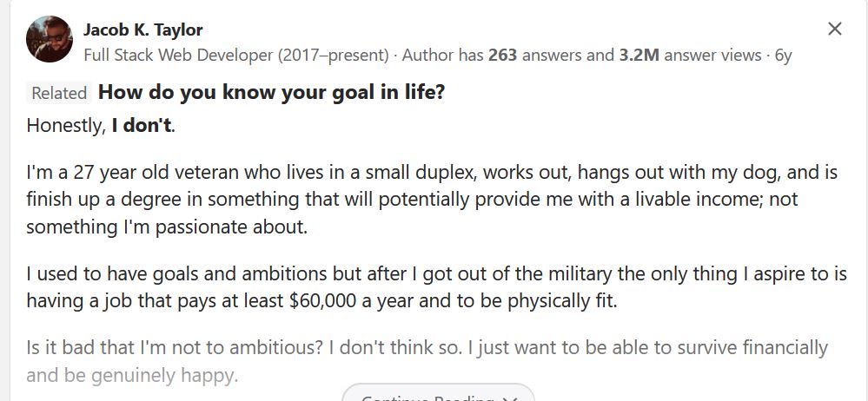Click the Full Stack Web Developer credential
Image resolution: width=868 pixels, height=401 pixels.
[178, 55]
